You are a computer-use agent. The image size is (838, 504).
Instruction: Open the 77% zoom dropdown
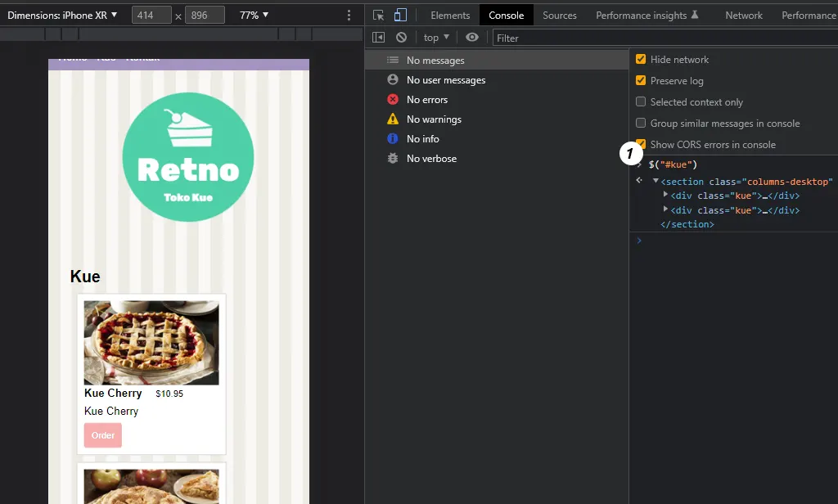(x=254, y=16)
